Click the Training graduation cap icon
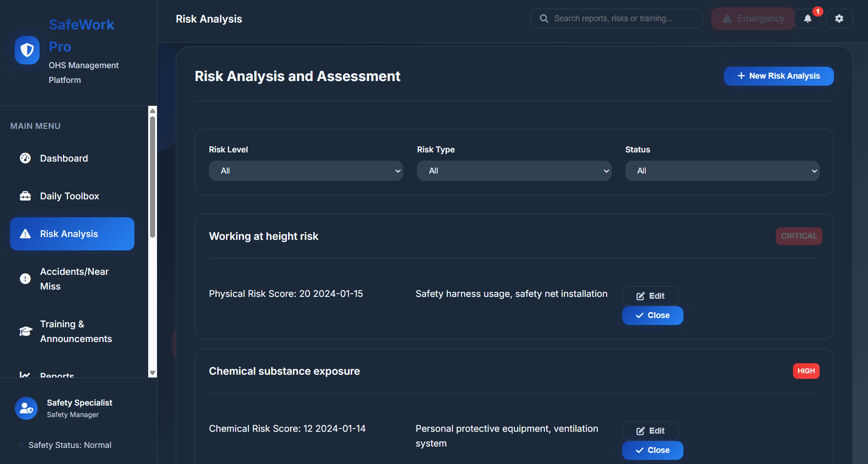 (x=25, y=331)
